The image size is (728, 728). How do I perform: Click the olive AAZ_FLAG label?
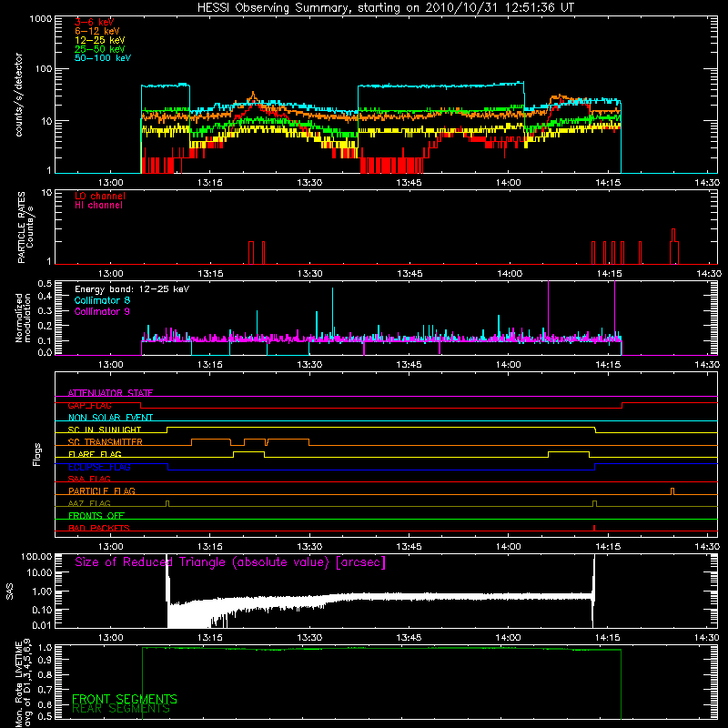[89, 503]
